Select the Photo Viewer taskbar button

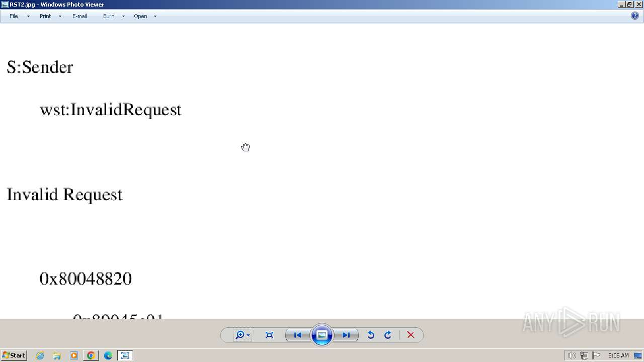click(x=125, y=355)
